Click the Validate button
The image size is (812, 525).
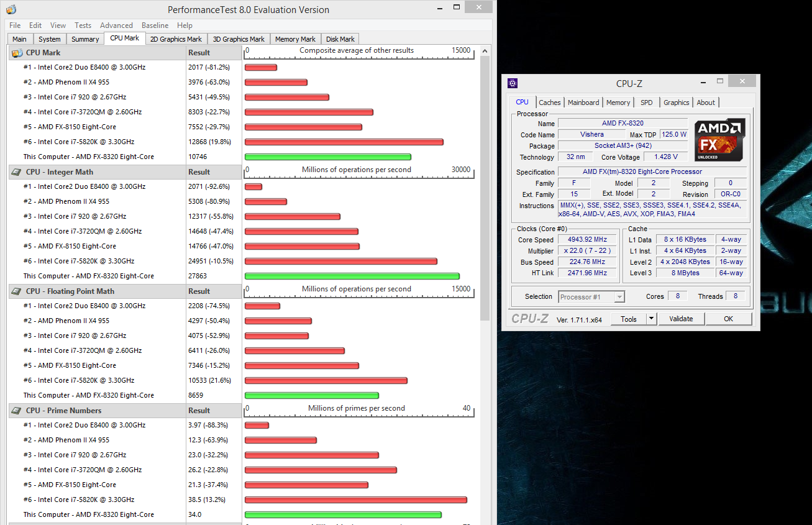(x=681, y=319)
